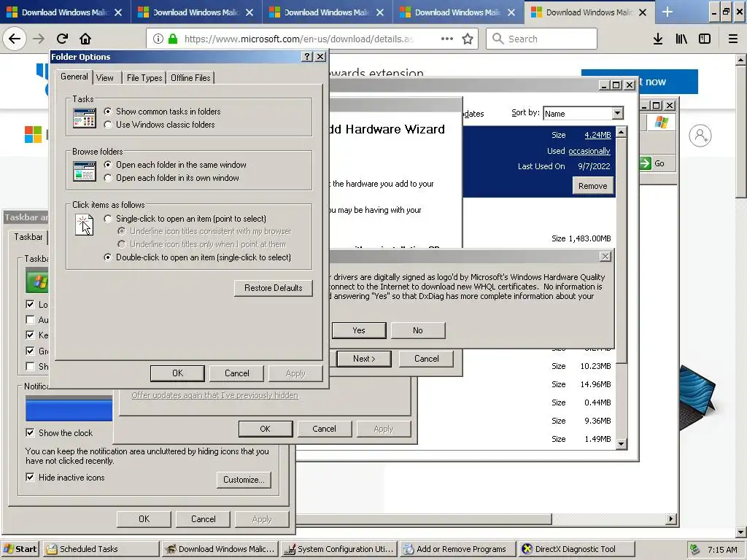
Task: Switch to the File Types tab
Action: tap(144, 77)
